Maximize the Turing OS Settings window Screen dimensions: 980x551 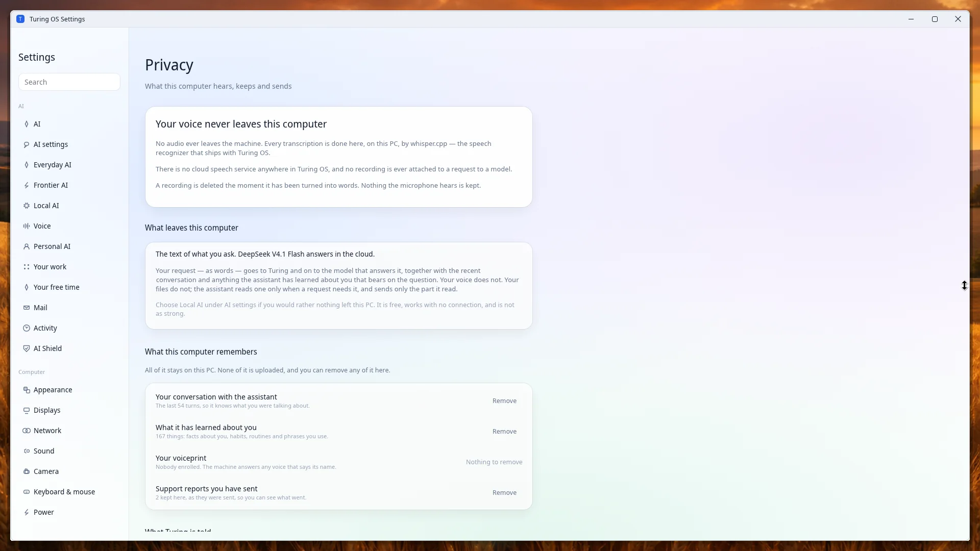[x=935, y=19]
